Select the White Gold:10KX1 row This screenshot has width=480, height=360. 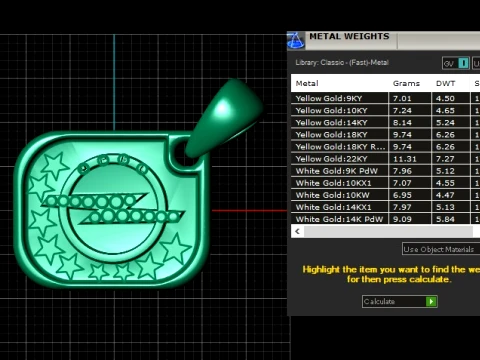[x=385, y=183]
